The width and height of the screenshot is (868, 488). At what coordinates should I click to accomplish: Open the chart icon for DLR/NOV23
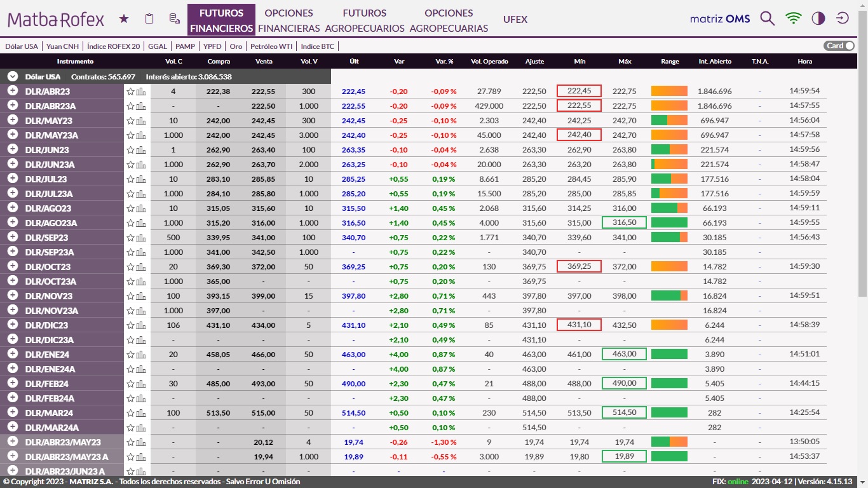point(141,296)
